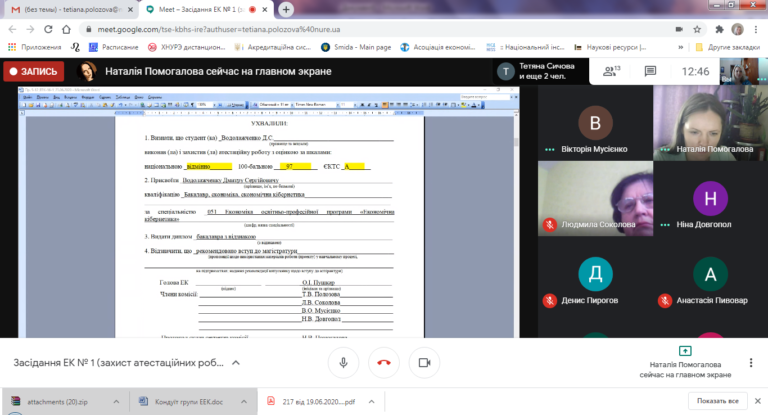Expand options for attachments (20).zip download
Image resolution: width=768 pixels, height=415 pixels.
[116, 402]
